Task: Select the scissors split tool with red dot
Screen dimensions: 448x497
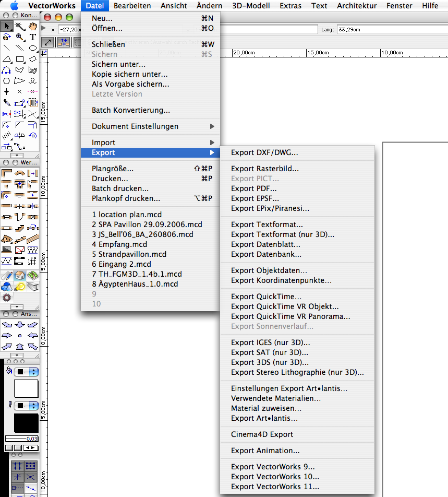Action: [x=6, y=113]
